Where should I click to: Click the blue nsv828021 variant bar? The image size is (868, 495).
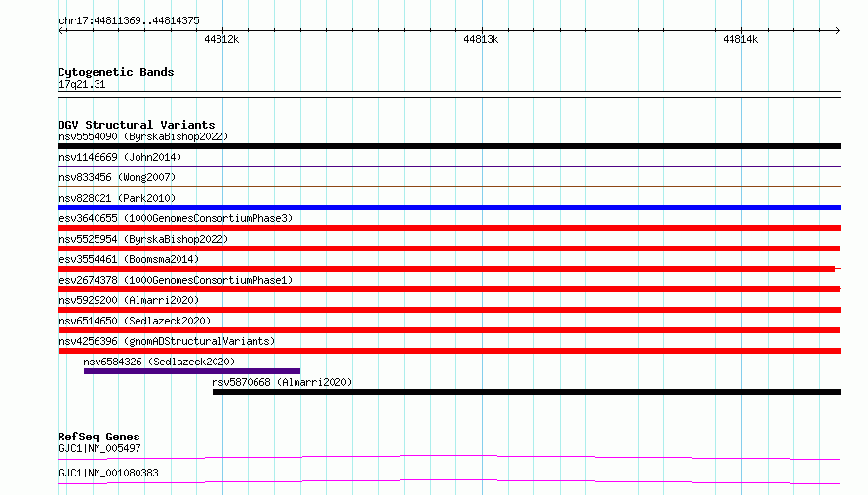(x=449, y=208)
